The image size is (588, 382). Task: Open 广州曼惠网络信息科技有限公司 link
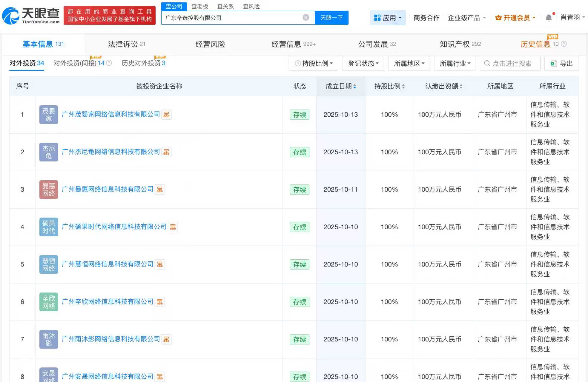pos(107,189)
